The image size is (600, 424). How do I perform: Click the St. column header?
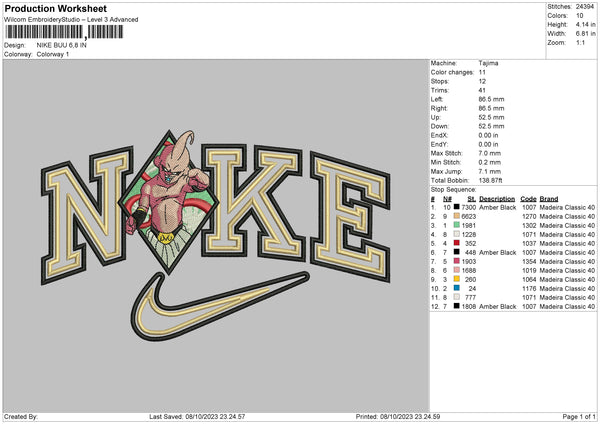tap(472, 199)
